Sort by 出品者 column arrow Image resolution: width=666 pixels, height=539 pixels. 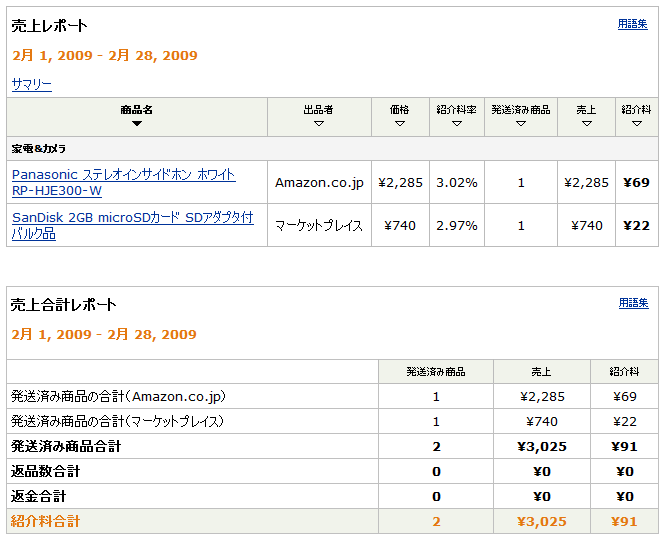click(318, 124)
